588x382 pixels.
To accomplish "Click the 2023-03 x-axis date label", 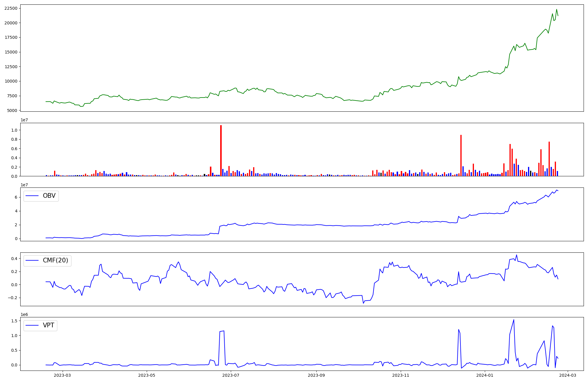I will pyautogui.click(x=63, y=375).
